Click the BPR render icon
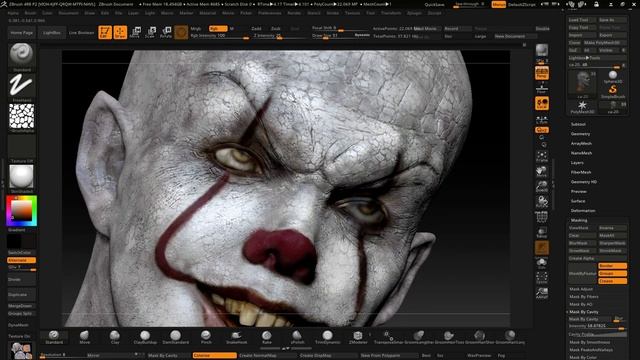The width and height of the screenshot is (640, 360). pyautogui.click(x=542, y=51)
